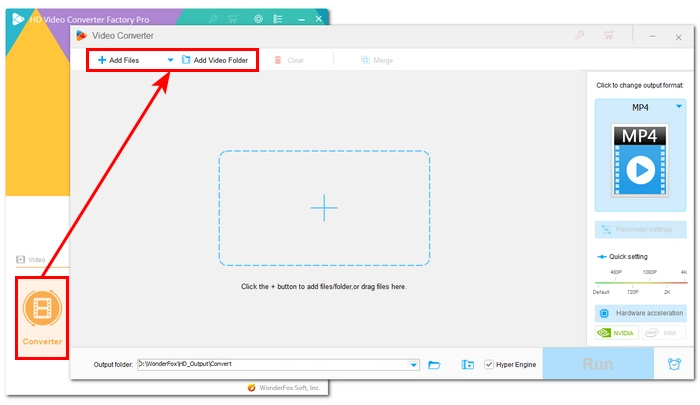Minimize the Video Converter window

click(652, 36)
